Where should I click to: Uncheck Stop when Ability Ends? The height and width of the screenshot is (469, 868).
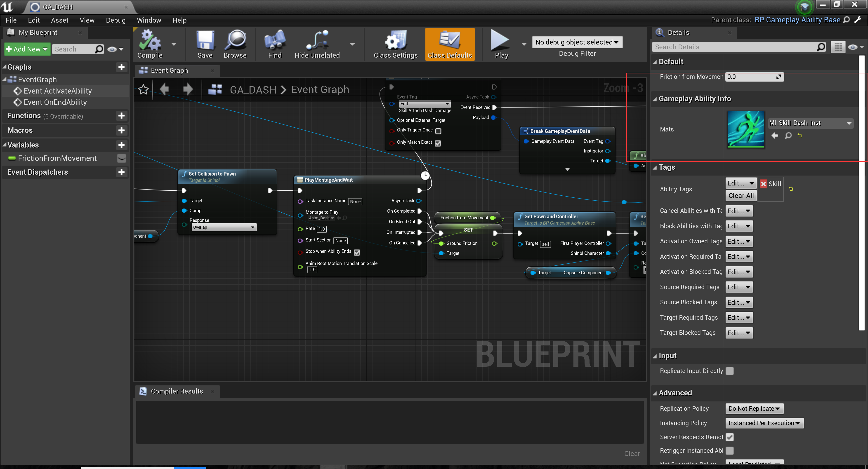click(x=357, y=252)
